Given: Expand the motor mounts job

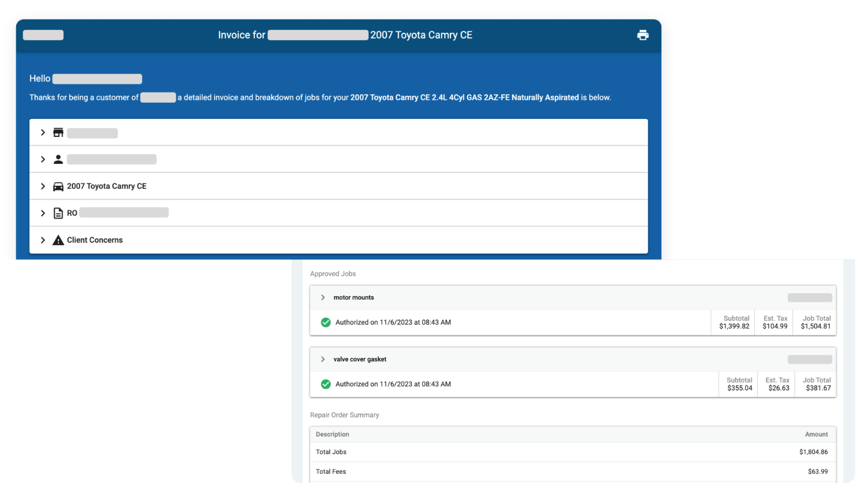Looking at the screenshot, I should click(x=323, y=298).
